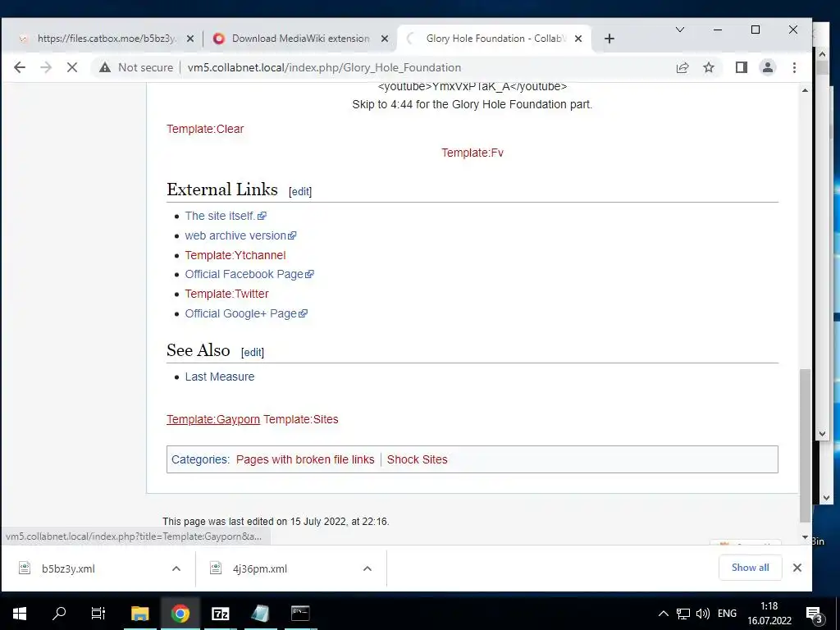Open Template:Fv red link
The image size is (840, 630).
pos(472,153)
